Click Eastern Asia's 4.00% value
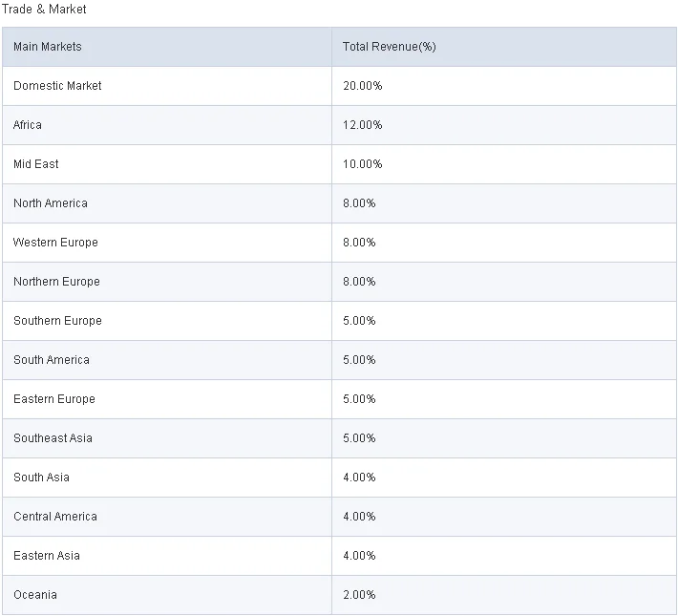This screenshot has width=678, height=616. 360,556
